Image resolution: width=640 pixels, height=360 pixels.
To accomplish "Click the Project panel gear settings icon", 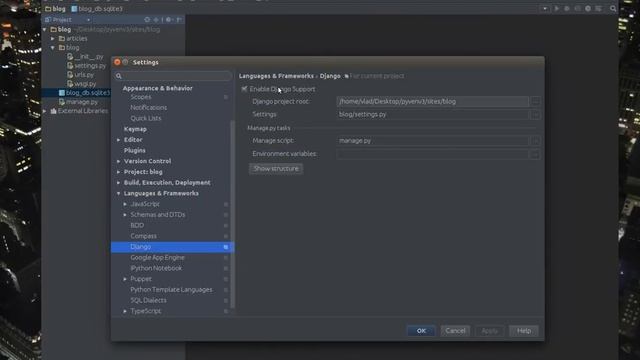I will (x=169, y=20).
